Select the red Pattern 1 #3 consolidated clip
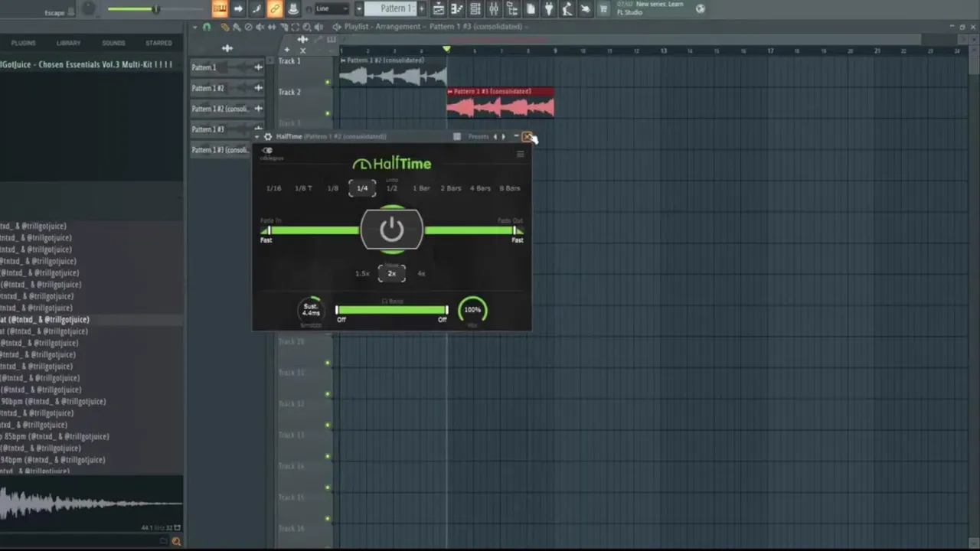This screenshot has height=551, width=980. click(x=500, y=103)
